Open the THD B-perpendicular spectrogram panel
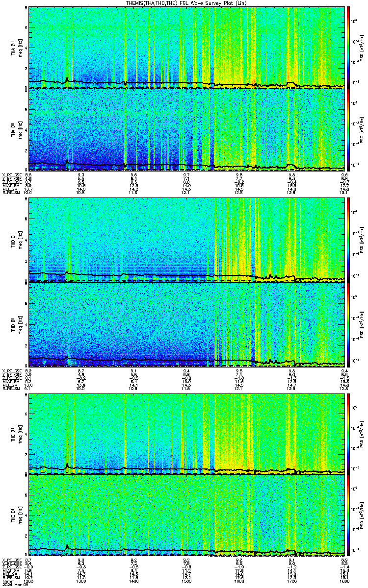Screen dimensions: 368x588 [x=186, y=240]
